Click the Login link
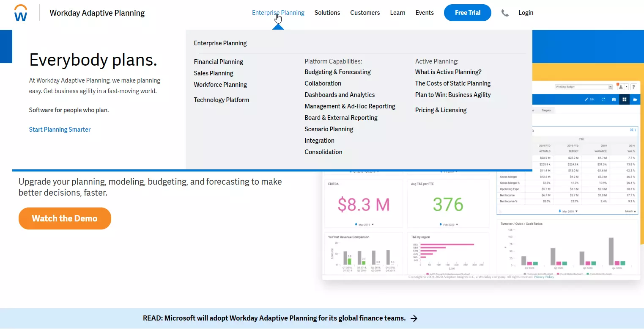The height and width of the screenshot is (329, 644). click(x=526, y=13)
